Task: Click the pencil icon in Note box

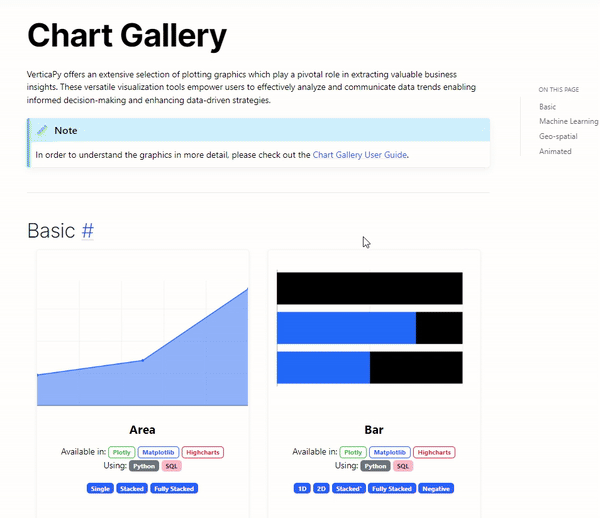Action: click(x=42, y=130)
